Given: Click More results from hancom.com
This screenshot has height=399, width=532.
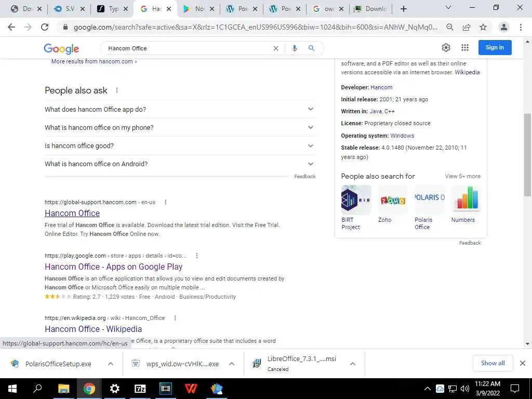Looking at the screenshot, I should 94,61.
